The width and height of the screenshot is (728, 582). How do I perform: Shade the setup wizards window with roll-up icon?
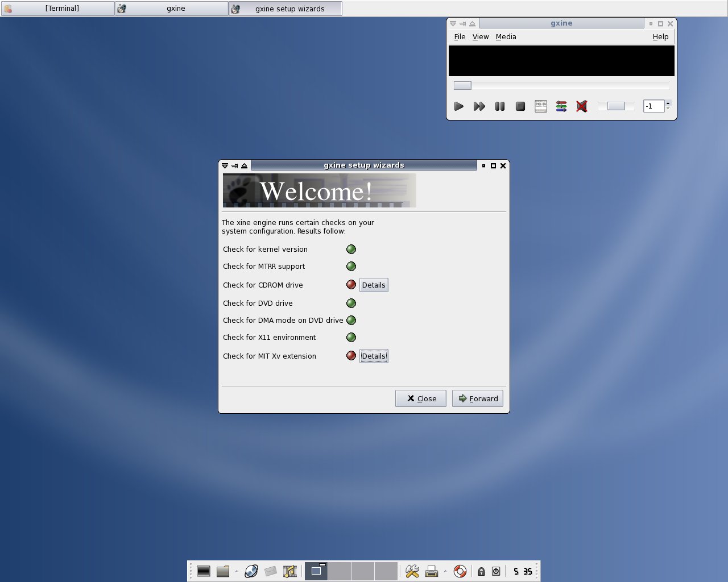tap(244, 166)
